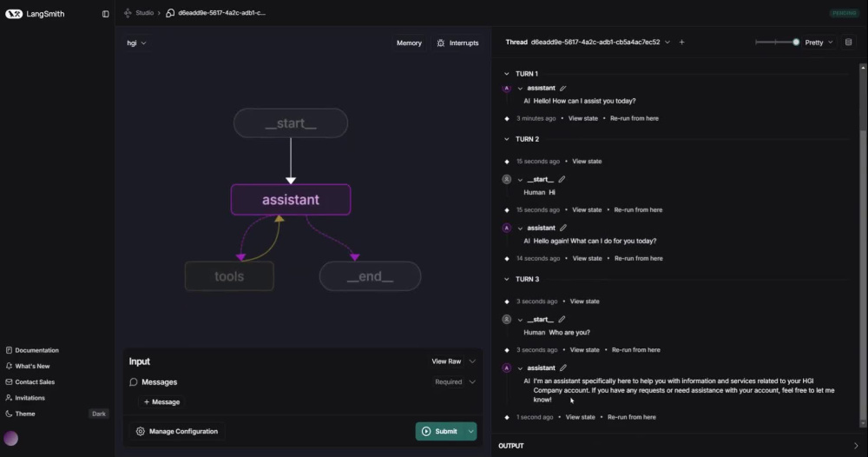Click the Memory button

[409, 43]
